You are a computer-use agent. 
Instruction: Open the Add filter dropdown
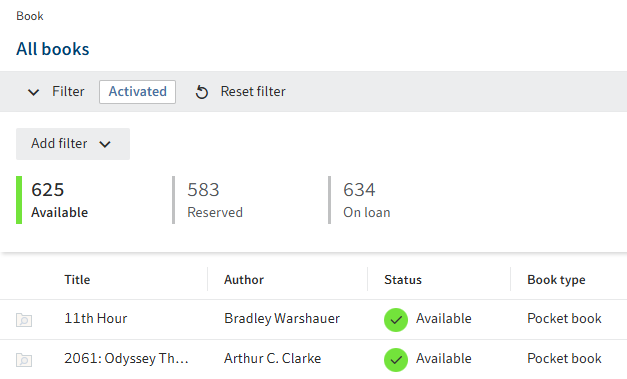73,144
